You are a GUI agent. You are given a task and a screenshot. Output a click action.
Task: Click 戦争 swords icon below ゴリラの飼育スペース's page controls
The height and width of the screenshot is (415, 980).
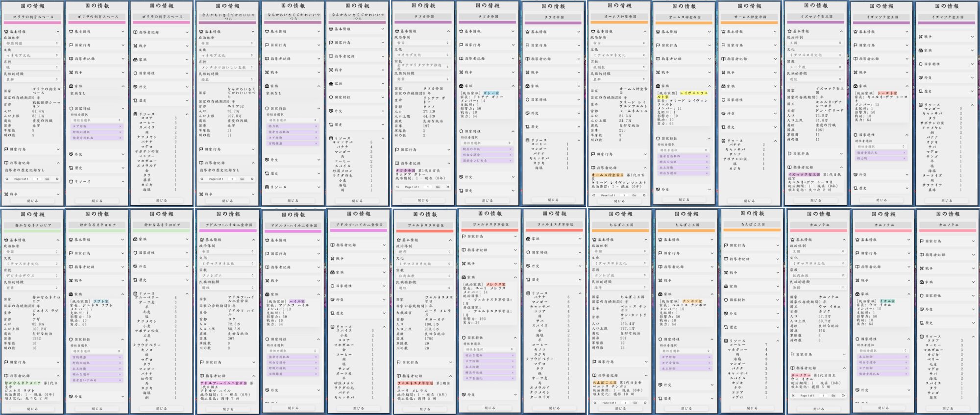pos(6,194)
